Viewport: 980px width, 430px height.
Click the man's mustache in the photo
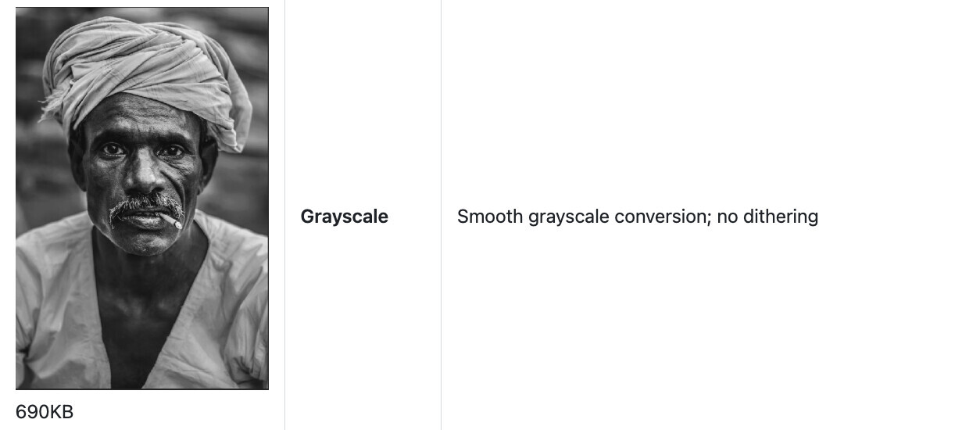tap(145, 206)
